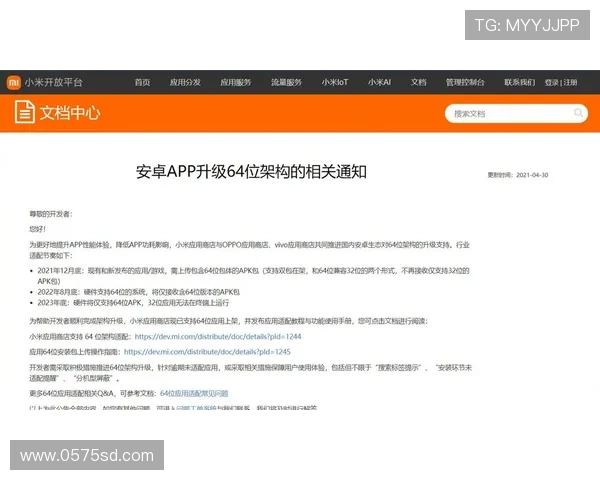The width and height of the screenshot is (600, 480).
Task: Click the 小米开放平台 site title
Action: 54,82
